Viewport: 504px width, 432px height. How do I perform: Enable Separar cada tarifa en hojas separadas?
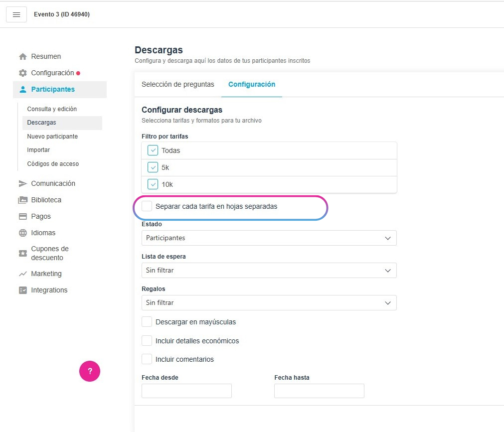(147, 206)
